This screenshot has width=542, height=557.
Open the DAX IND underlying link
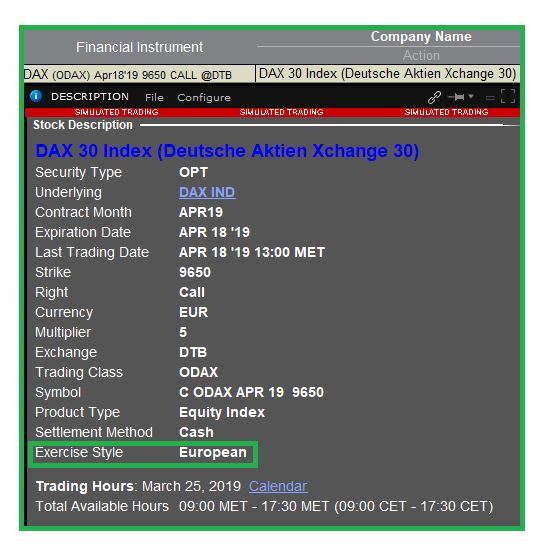click(x=207, y=192)
